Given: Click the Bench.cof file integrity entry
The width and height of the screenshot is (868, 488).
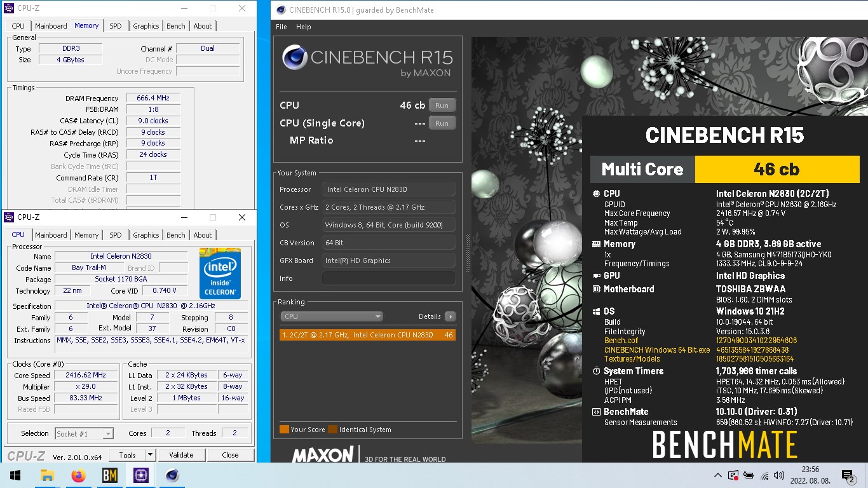Looking at the screenshot, I should pos(621,341).
